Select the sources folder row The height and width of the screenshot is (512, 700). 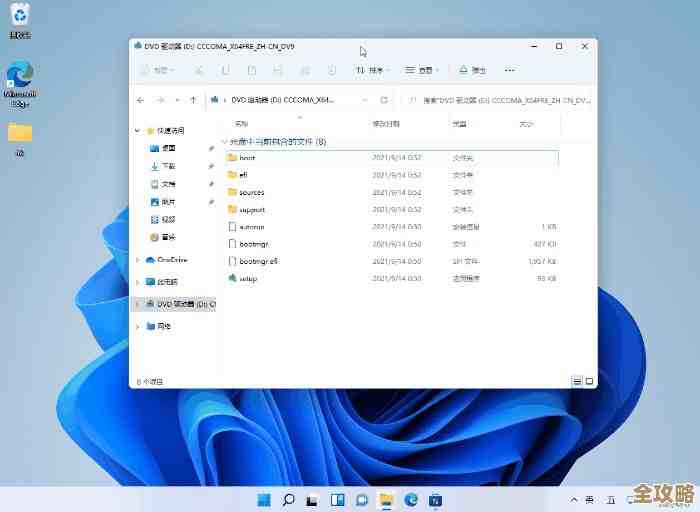click(392, 192)
